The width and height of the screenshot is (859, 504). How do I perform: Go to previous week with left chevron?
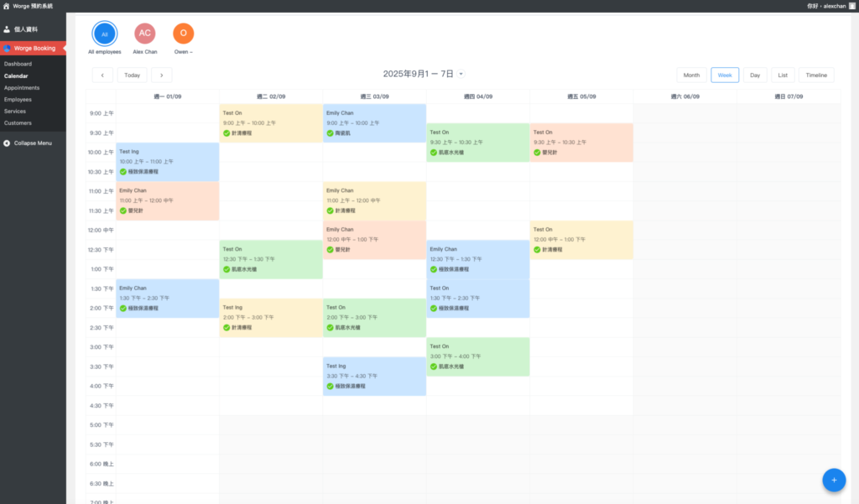(102, 75)
